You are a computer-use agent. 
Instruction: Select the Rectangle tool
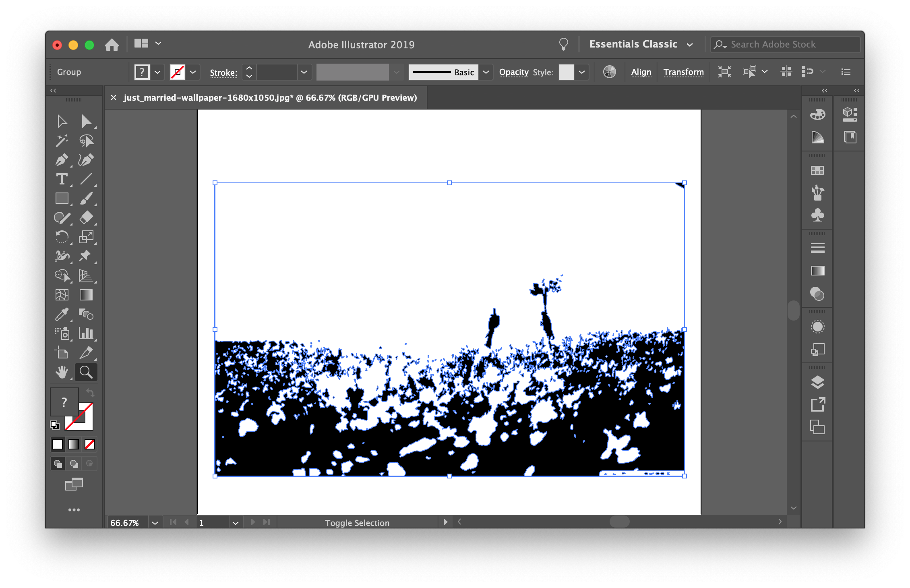tap(61, 199)
